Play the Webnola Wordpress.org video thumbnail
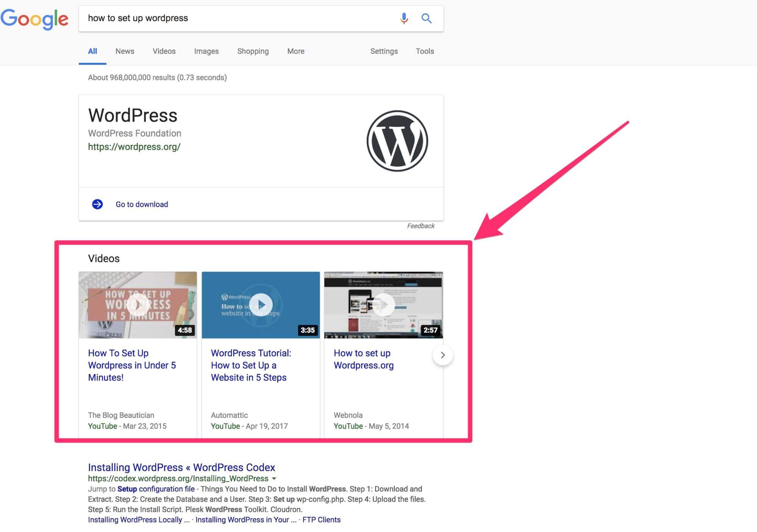Screen dimensions: 757x532 383,305
